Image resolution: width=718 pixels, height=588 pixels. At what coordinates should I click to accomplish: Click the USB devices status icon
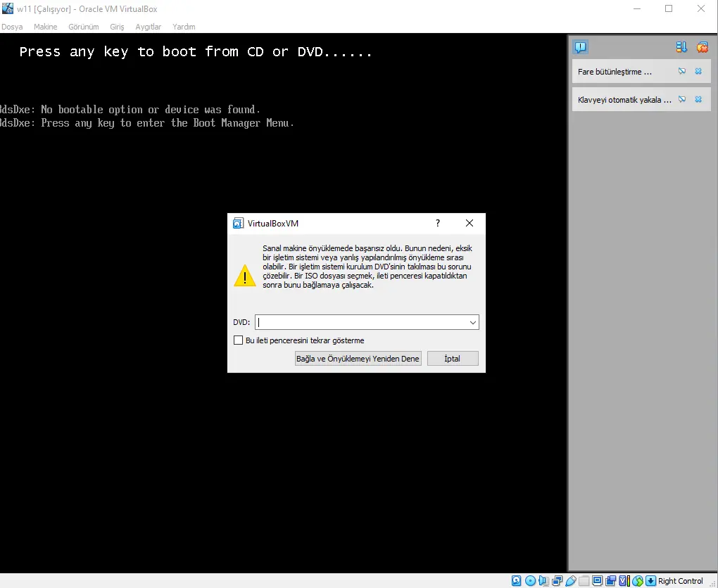[571, 581]
